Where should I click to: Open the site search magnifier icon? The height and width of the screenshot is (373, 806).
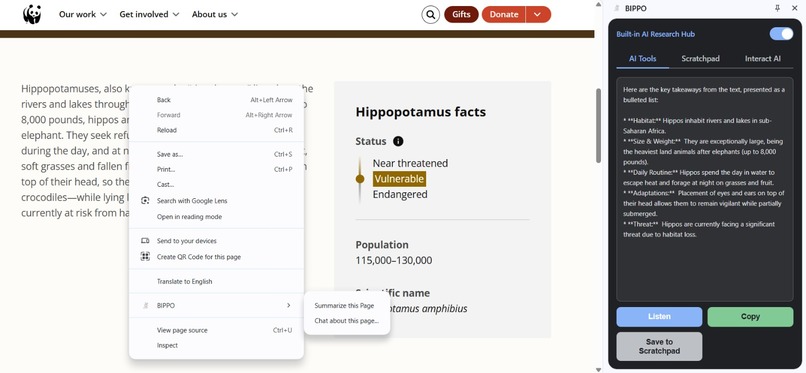tap(431, 14)
